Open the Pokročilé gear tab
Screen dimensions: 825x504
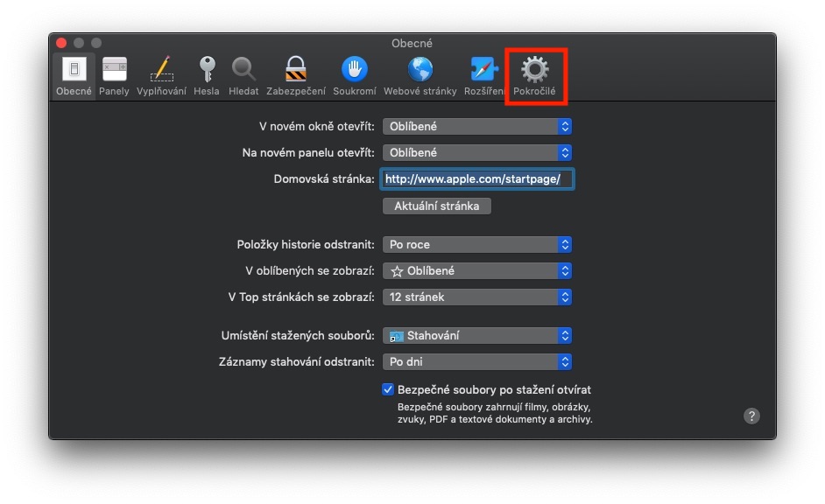point(534,77)
